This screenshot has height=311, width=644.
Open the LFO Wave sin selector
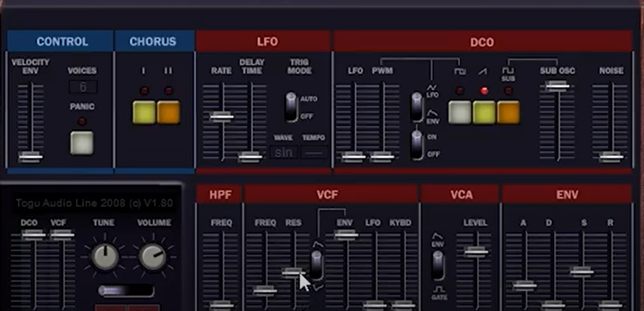(x=283, y=152)
